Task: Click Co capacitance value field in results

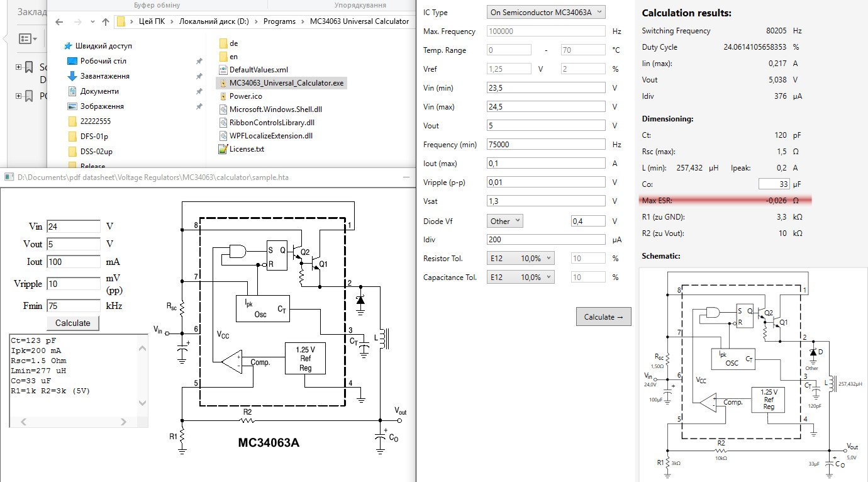Action: click(774, 184)
